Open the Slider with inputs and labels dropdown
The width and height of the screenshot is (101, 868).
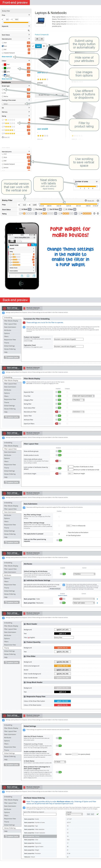coord(83,396)
